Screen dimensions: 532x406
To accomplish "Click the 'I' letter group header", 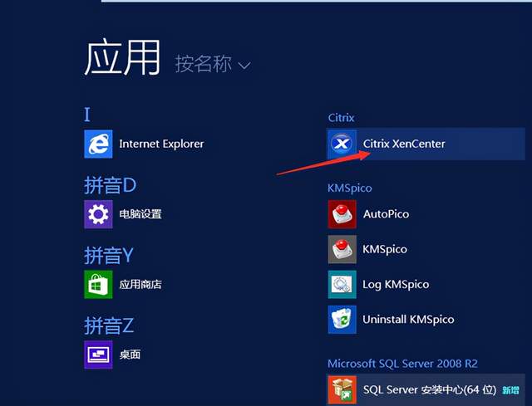I will [87, 115].
